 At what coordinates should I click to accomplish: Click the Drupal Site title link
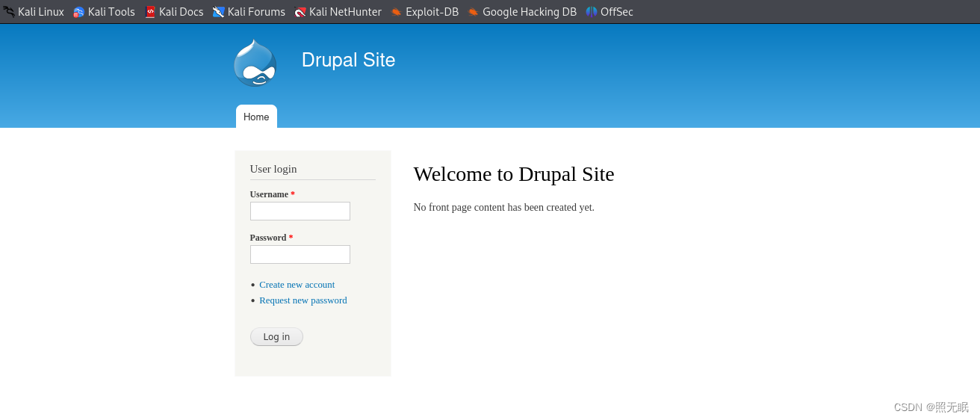pyautogui.click(x=348, y=60)
